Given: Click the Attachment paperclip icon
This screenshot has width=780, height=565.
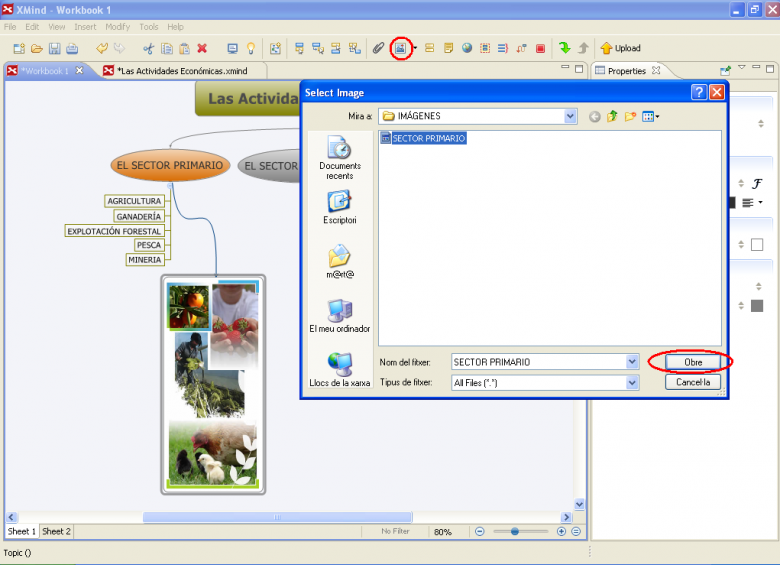Looking at the screenshot, I should pos(378,48).
